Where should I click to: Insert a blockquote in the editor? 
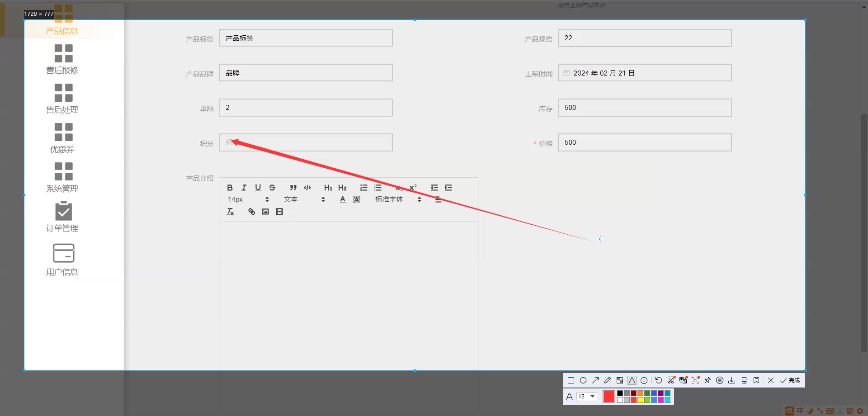pos(293,188)
